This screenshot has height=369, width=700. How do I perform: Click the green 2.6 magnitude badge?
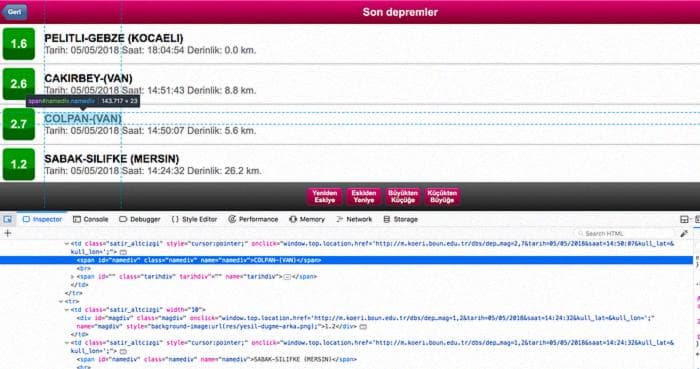point(19,84)
